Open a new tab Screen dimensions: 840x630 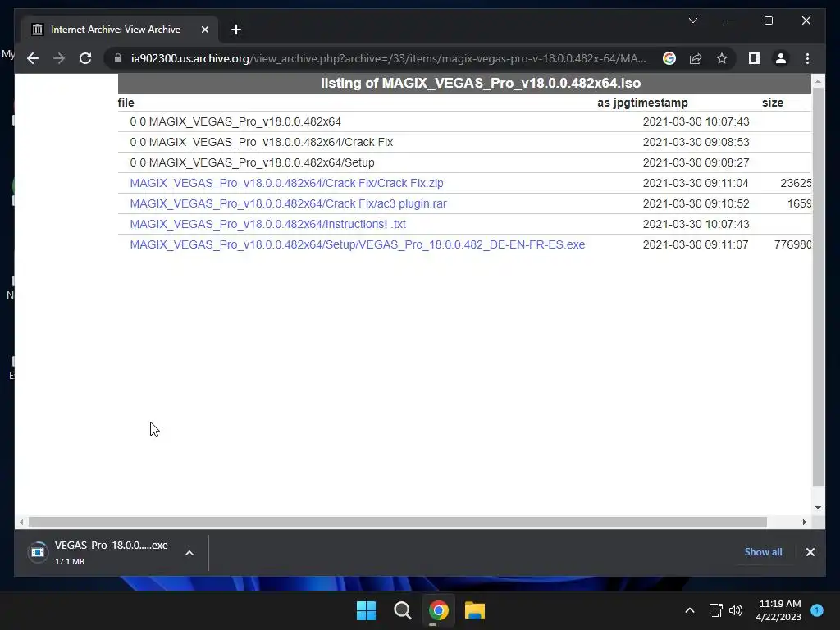(236, 30)
